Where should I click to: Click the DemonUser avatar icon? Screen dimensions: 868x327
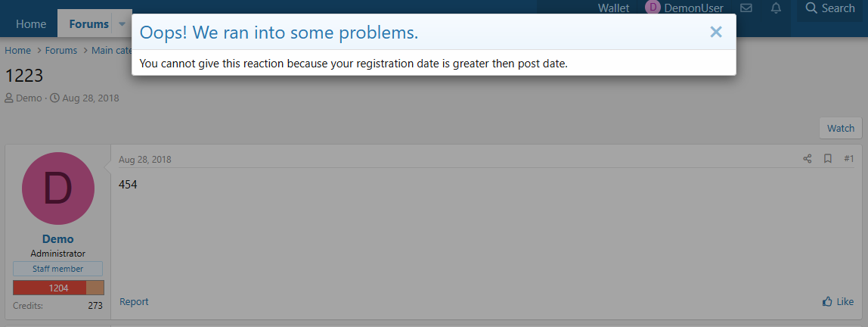tap(653, 8)
